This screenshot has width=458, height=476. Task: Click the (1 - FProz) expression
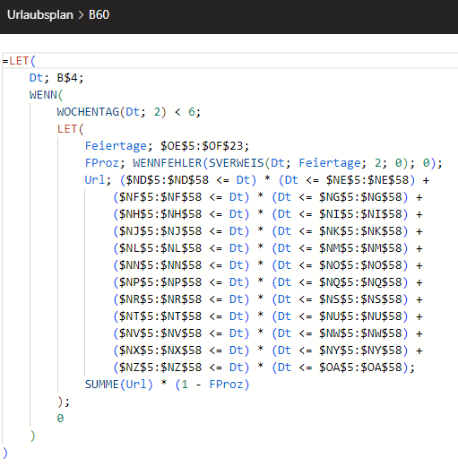coord(212,385)
